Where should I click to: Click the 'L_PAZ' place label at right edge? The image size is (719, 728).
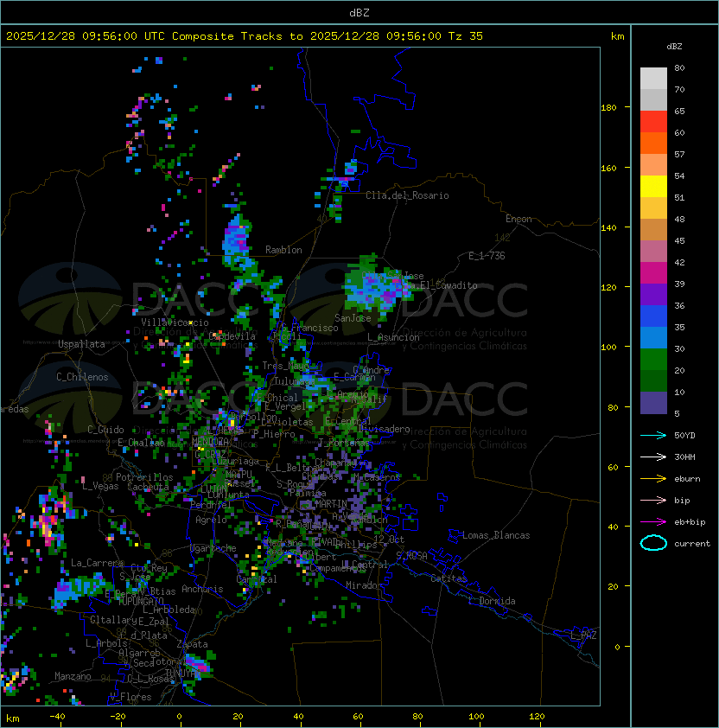[583, 635]
